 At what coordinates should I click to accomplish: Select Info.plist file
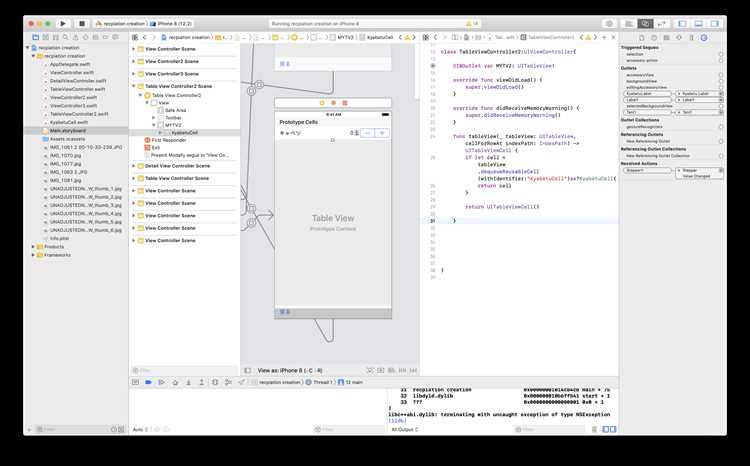pos(59,238)
